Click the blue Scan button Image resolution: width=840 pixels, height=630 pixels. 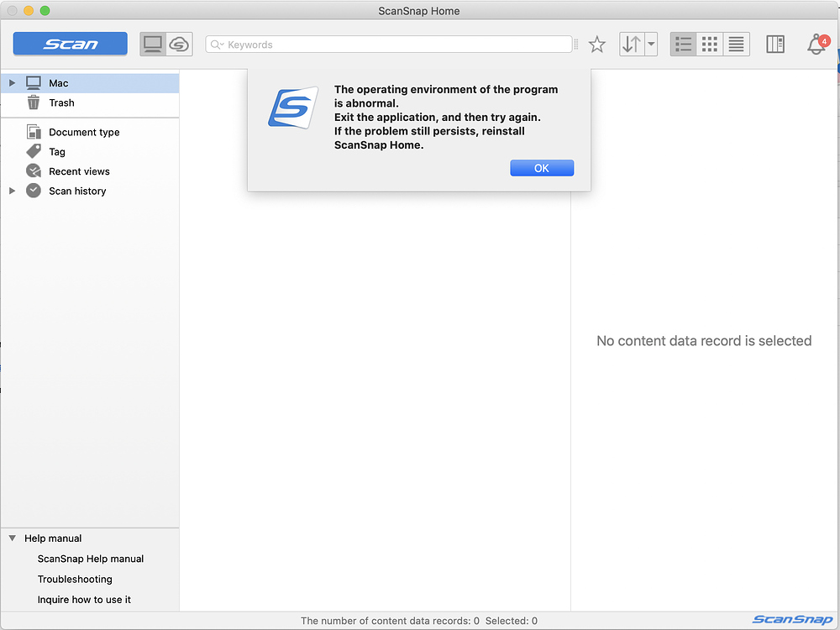point(70,43)
